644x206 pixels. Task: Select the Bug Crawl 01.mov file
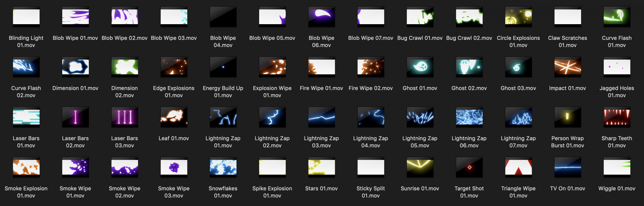tap(420, 17)
